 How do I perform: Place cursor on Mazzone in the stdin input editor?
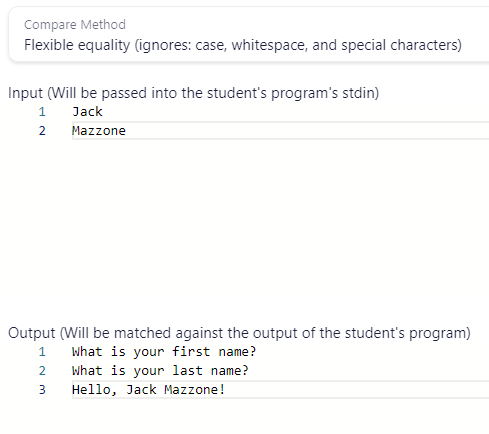coord(99,131)
